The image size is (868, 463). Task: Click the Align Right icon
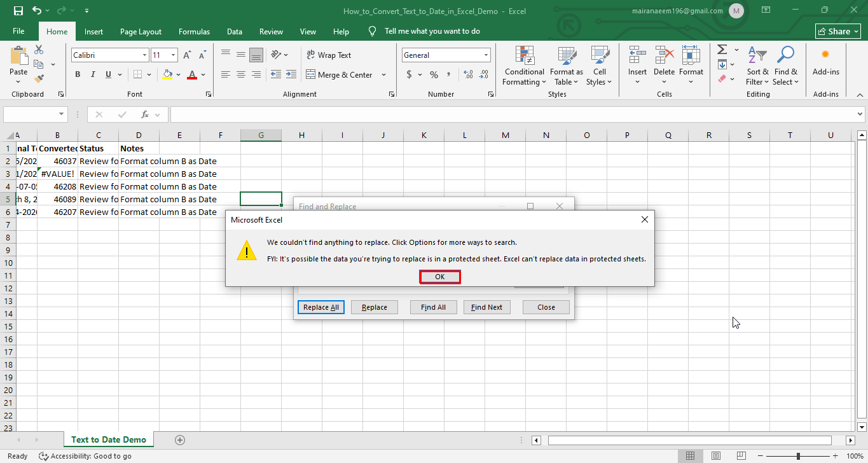click(256, 74)
